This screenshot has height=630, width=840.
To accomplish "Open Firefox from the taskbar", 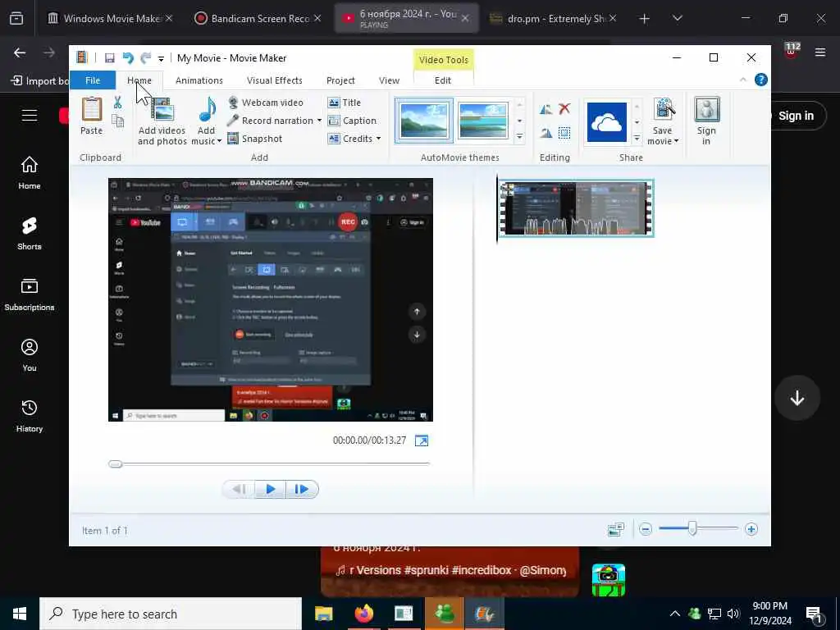I will coord(363,614).
